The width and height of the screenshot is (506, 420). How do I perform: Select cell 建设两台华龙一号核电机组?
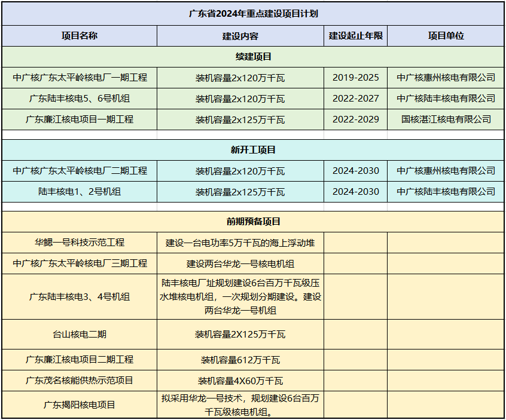point(240,263)
